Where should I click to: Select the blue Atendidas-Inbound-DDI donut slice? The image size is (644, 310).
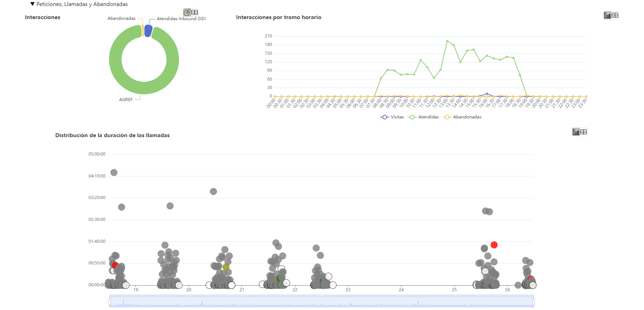[148, 31]
